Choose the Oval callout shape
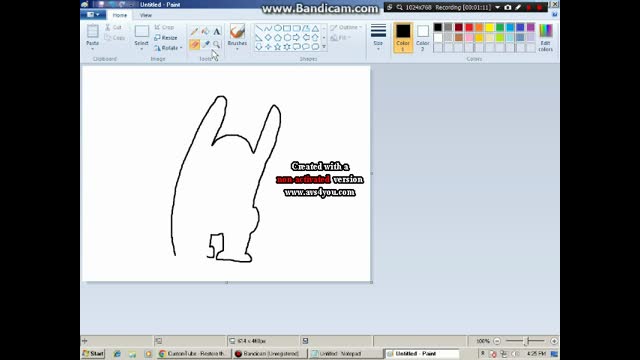This screenshot has height=360, width=640. [306, 47]
